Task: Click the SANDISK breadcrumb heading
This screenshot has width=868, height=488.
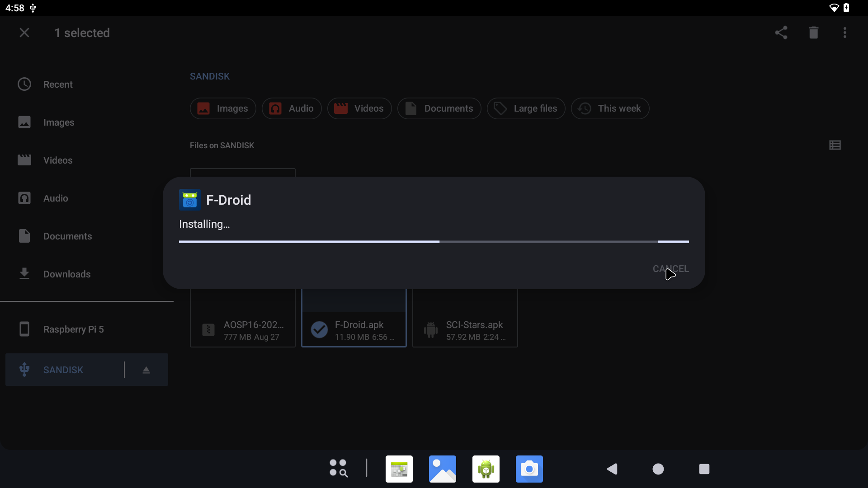Action: (210, 76)
